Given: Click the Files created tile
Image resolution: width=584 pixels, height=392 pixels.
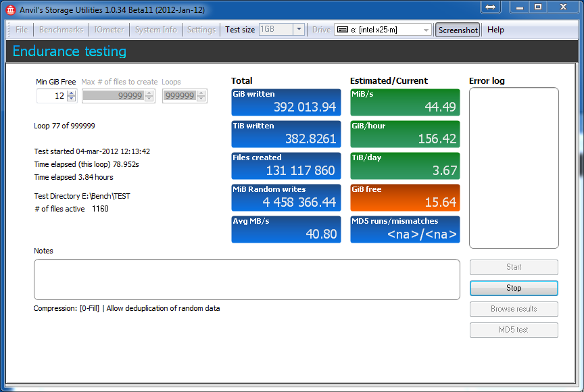Looking at the screenshot, I should tap(286, 166).
